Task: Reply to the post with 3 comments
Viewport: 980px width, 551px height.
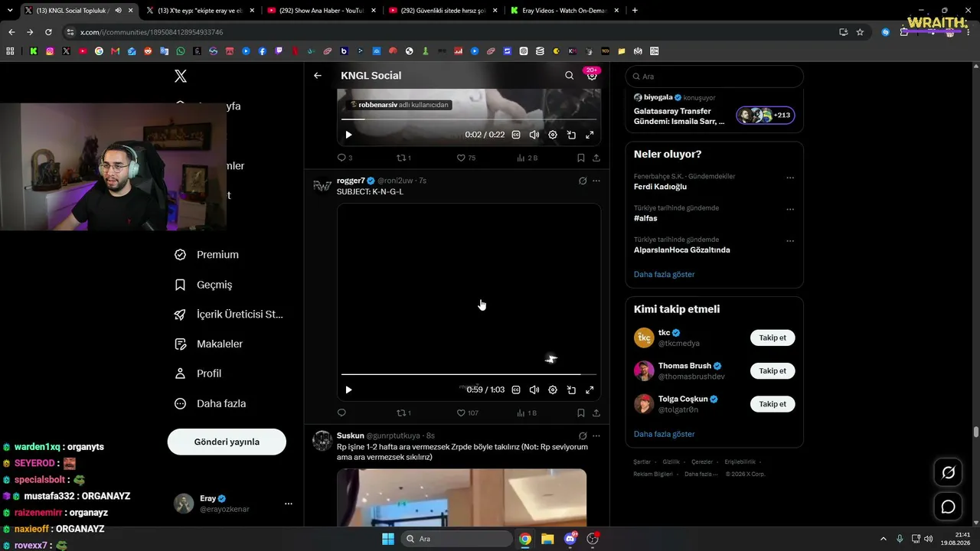Action: coord(345,158)
